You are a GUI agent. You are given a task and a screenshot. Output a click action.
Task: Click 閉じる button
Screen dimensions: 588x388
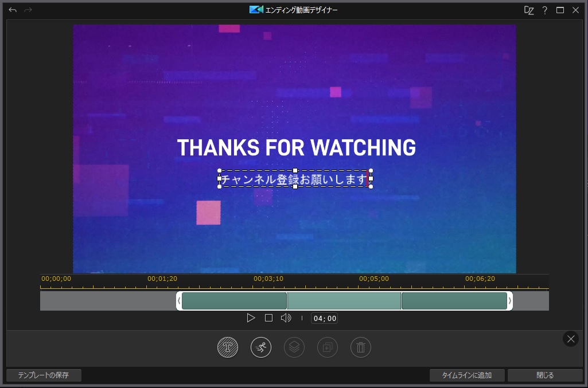pyautogui.click(x=545, y=375)
